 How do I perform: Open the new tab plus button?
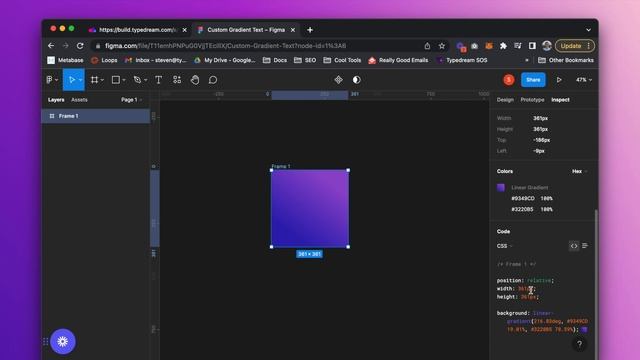[310, 30]
